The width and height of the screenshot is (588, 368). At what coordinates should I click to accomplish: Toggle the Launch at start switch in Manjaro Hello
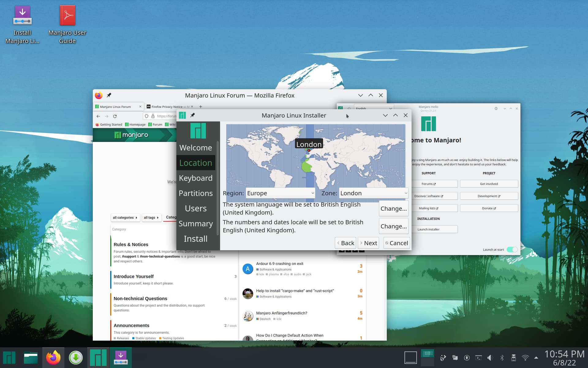click(512, 250)
